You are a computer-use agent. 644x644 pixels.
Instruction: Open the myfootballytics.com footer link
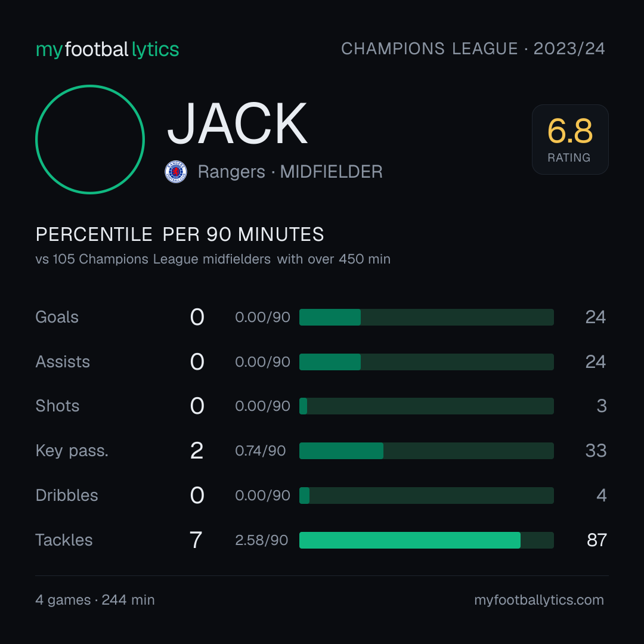tap(539, 600)
